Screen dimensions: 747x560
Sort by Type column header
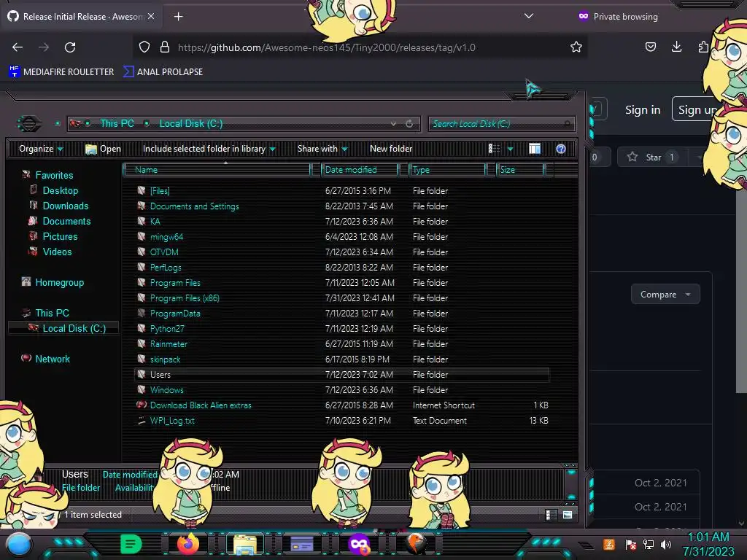[x=447, y=169]
